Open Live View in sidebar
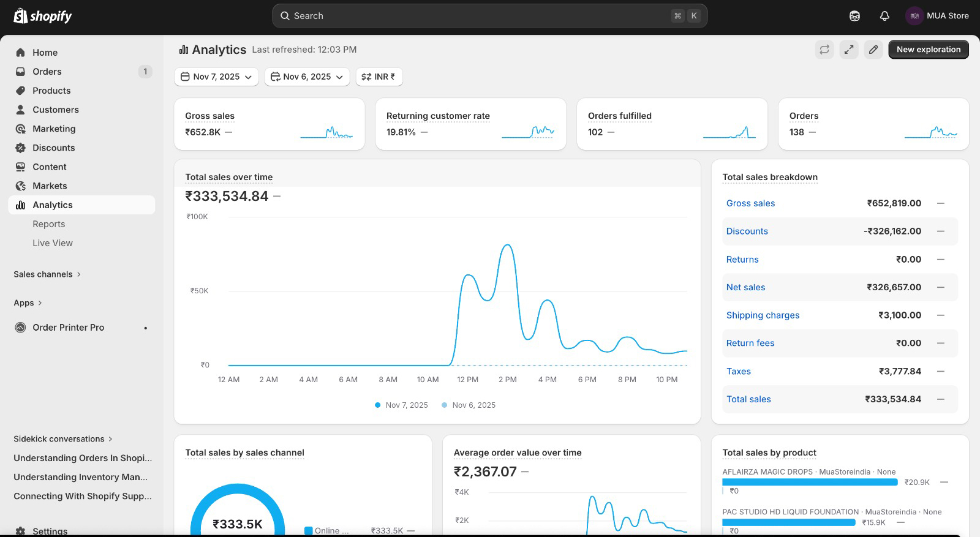This screenshot has height=537, width=980. (x=53, y=243)
